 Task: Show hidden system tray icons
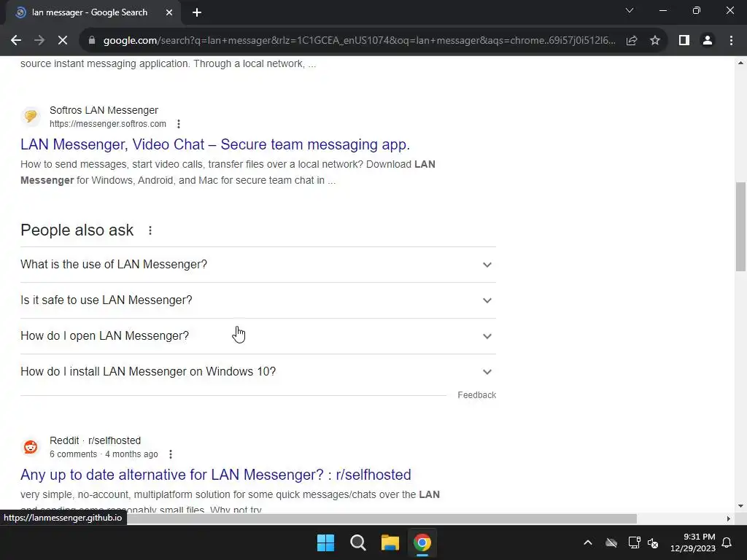(x=588, y=542)
